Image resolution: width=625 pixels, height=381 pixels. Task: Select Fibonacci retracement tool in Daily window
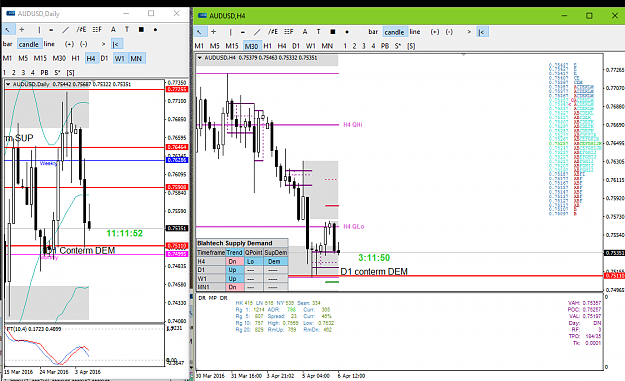(x=97, y=29)
